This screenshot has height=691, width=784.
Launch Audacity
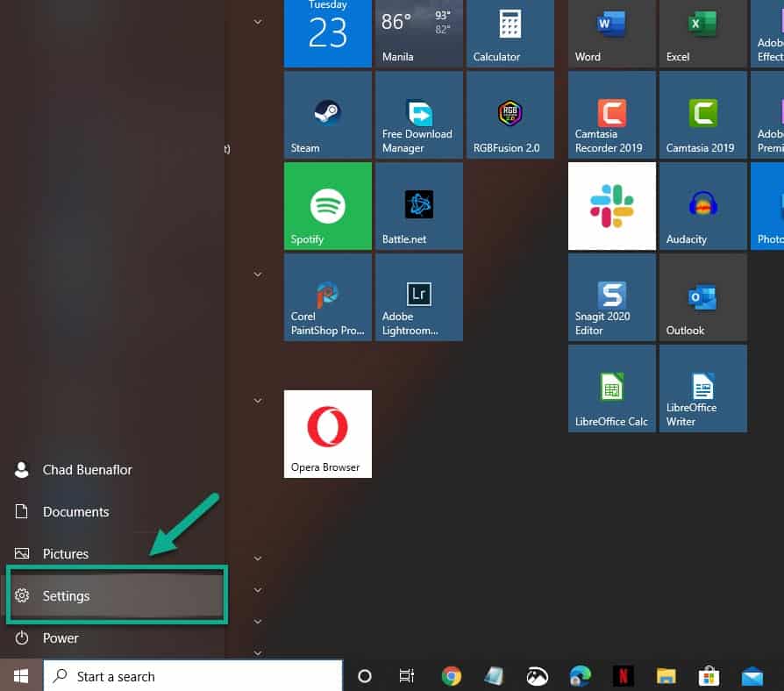click(x=702, y=205)
